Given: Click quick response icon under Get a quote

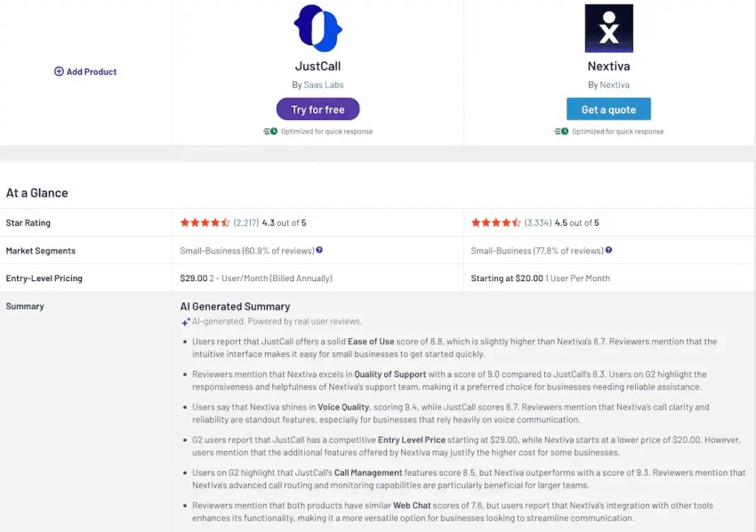Looking at the screenshot, I should 561,131.
